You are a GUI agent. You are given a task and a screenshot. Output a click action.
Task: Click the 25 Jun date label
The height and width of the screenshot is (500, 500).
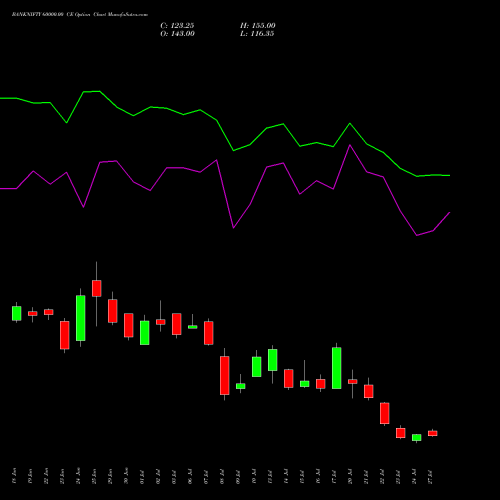point(94,476)
